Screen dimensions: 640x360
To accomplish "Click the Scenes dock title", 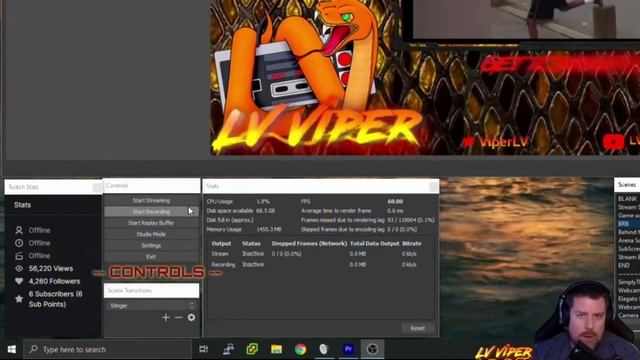I will coord(627,185).
